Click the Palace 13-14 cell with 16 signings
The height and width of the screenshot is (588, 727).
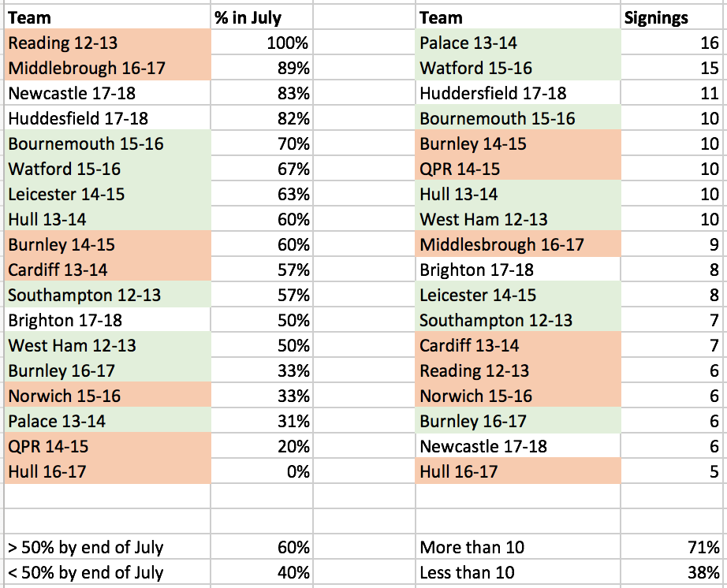[x=518, y=43]
